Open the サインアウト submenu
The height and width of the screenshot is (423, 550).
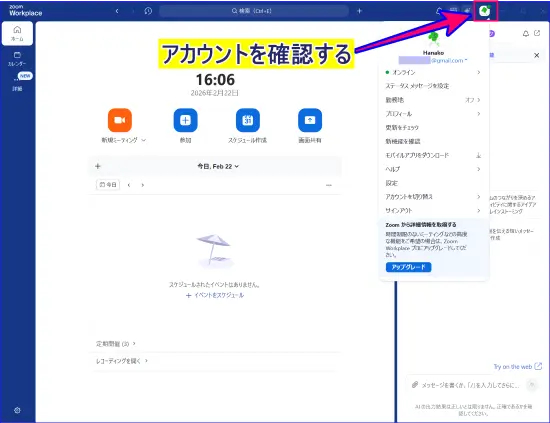[x=433, y=210]
